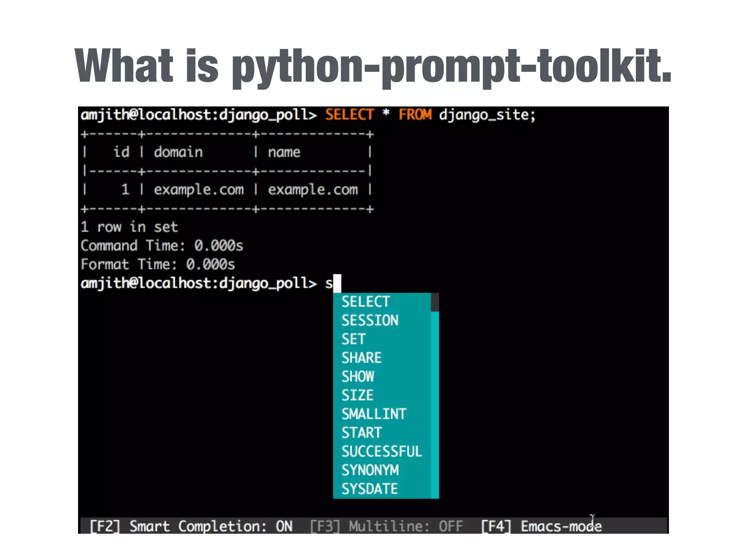Choose SYSDATE at the list bottom
This screenshot has height=560, width=747.
369,489
